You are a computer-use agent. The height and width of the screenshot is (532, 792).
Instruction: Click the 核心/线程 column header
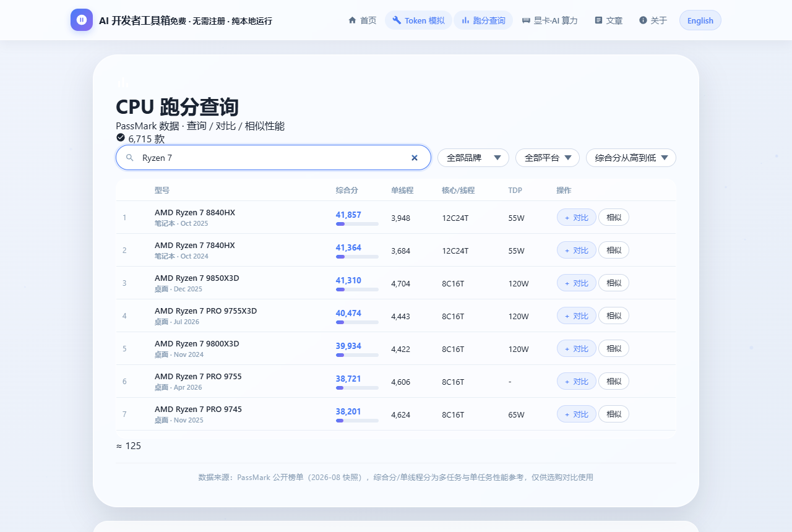458,190
